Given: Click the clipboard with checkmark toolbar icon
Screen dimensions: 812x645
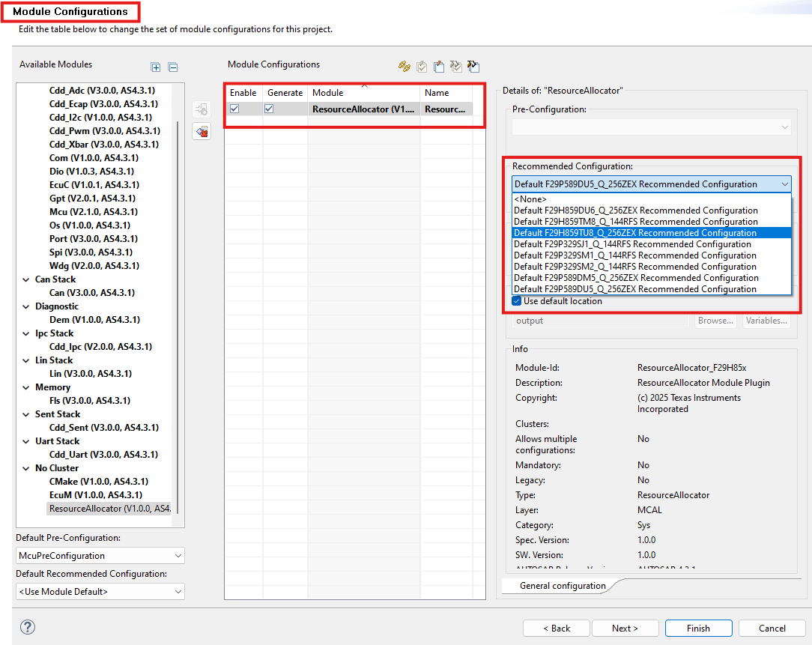Looking at the screenshot, I should coord(421,66).
